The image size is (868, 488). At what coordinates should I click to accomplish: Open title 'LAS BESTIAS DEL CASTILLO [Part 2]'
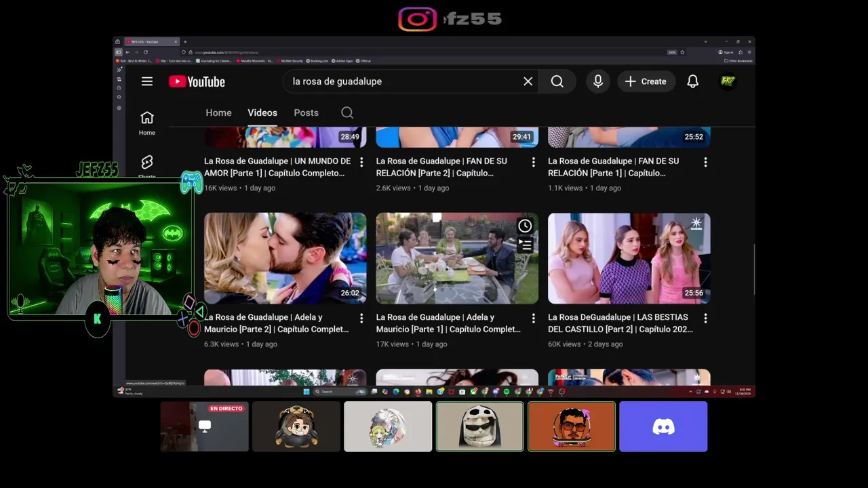(x=620, y=323)
